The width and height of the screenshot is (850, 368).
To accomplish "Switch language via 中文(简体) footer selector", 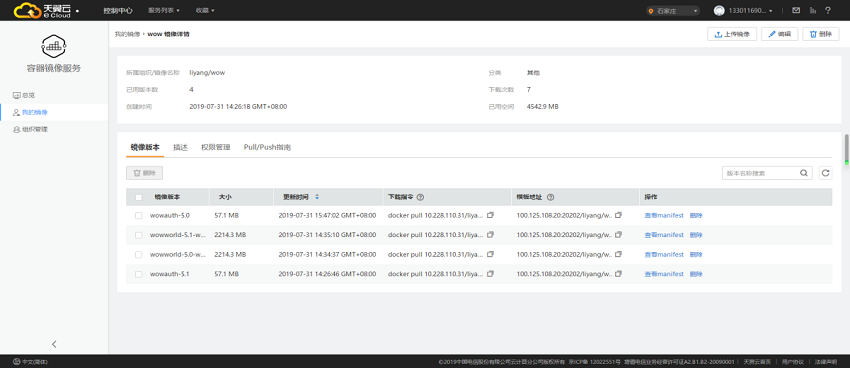I will [x=31, y=361].
